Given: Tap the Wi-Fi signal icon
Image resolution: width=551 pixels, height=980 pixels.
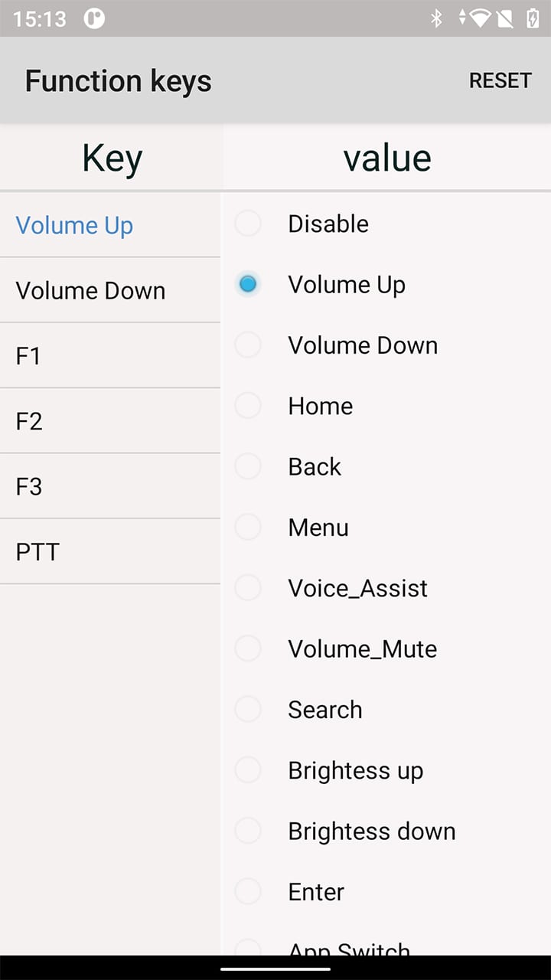Looking at the screenshot, I should point(479,18).
